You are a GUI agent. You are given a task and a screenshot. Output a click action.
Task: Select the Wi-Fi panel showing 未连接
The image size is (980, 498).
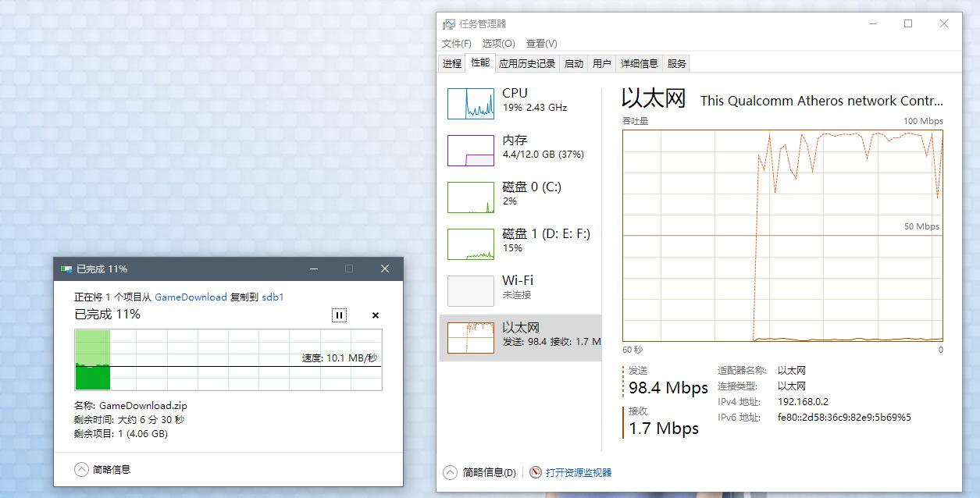471,290
